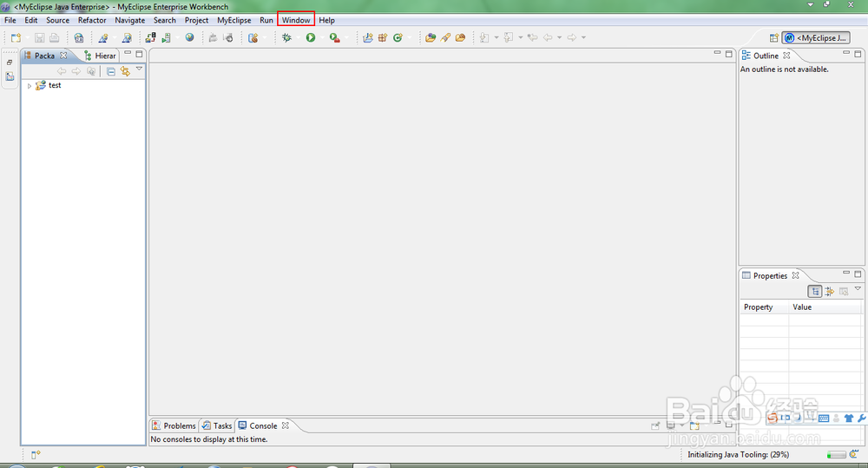Open dropdown arrow next to Debug icon
This screenshot has width=868, height=468.
pos(298,37)
